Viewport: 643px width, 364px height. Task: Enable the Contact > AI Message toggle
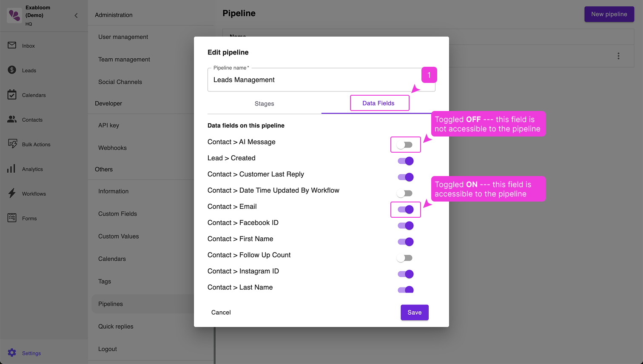pos(405,144)
